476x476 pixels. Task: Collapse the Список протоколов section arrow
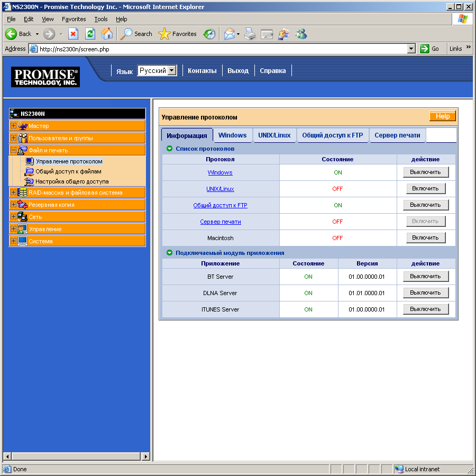169,149
